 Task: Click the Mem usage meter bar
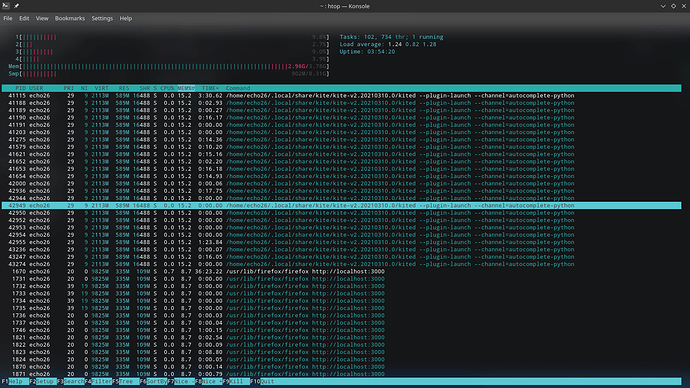tap(169, 66)
